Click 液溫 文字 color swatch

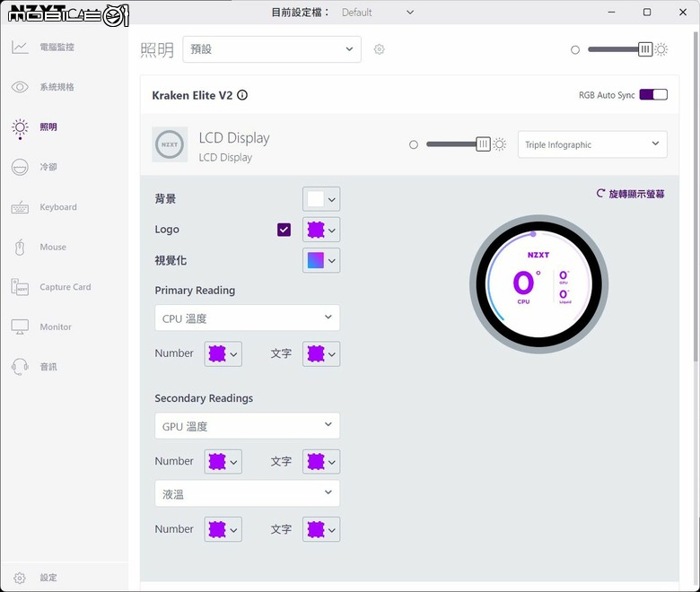[316, 529]
